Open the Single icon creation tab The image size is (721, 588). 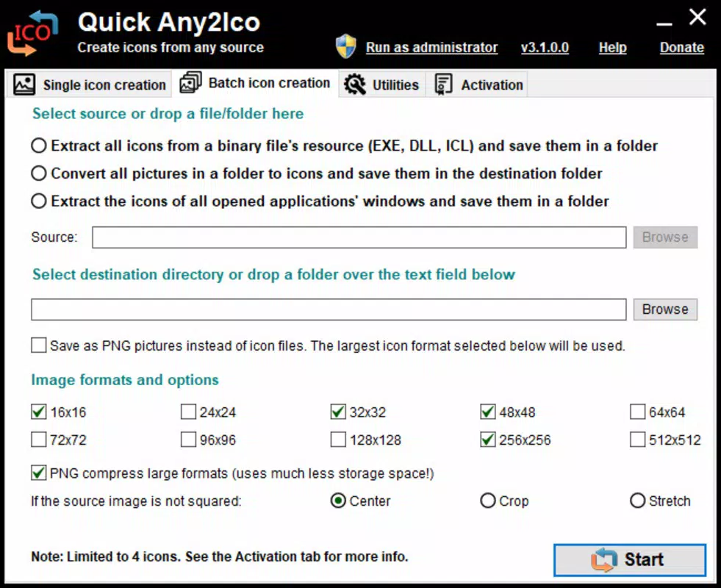(x=89, y=85)
